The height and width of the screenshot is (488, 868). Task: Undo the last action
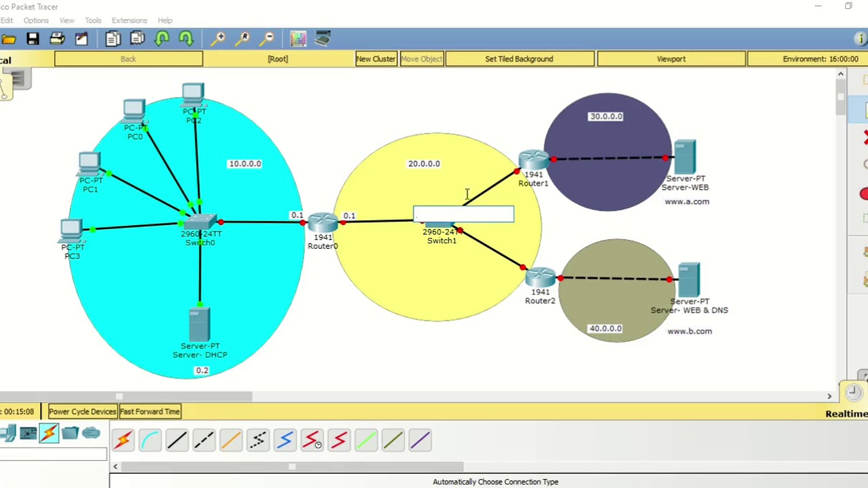point(161,39)
